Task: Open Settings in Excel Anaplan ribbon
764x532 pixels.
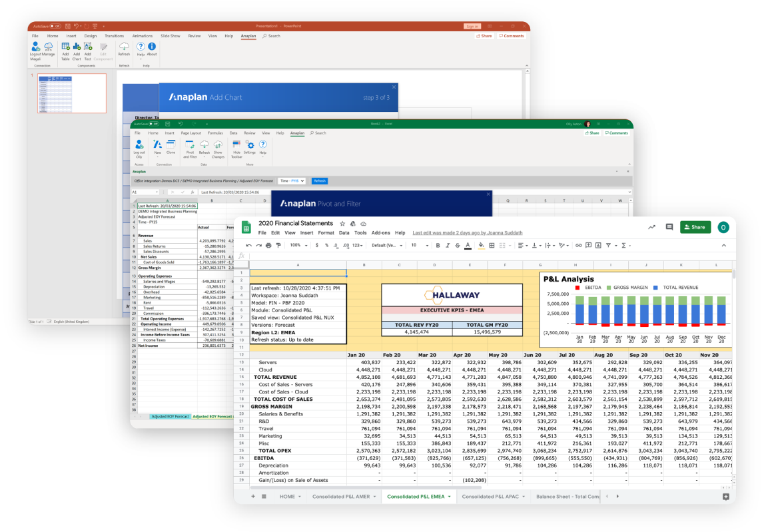Action: (250, 147)
